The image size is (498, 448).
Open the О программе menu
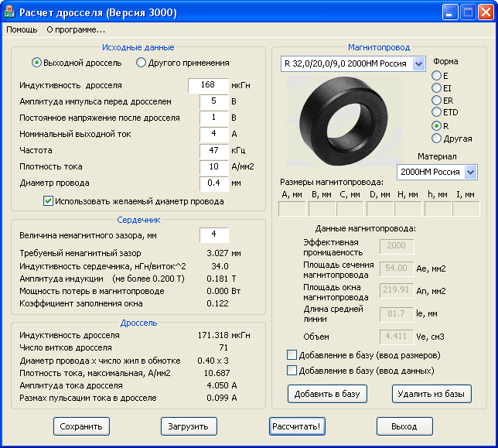point(76,30)
